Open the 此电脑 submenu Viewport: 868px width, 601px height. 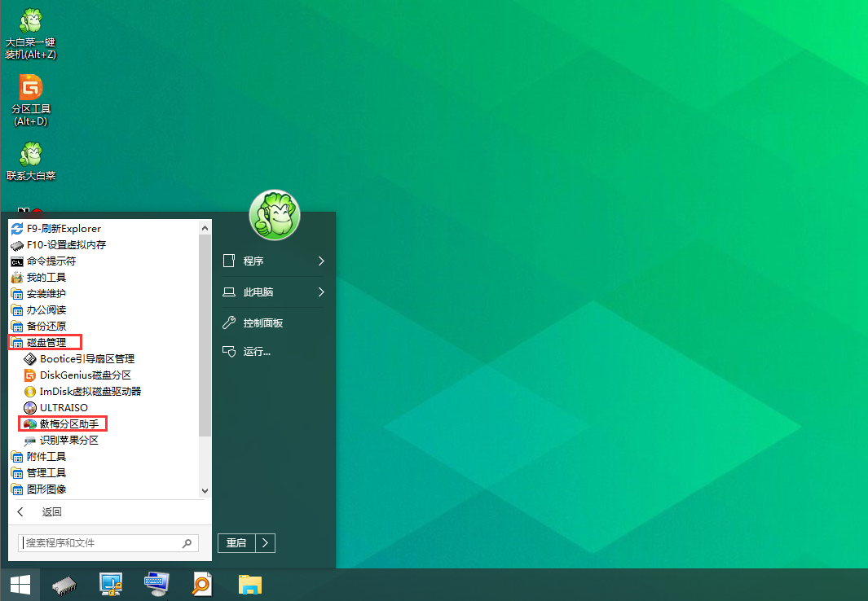(274, 292)
